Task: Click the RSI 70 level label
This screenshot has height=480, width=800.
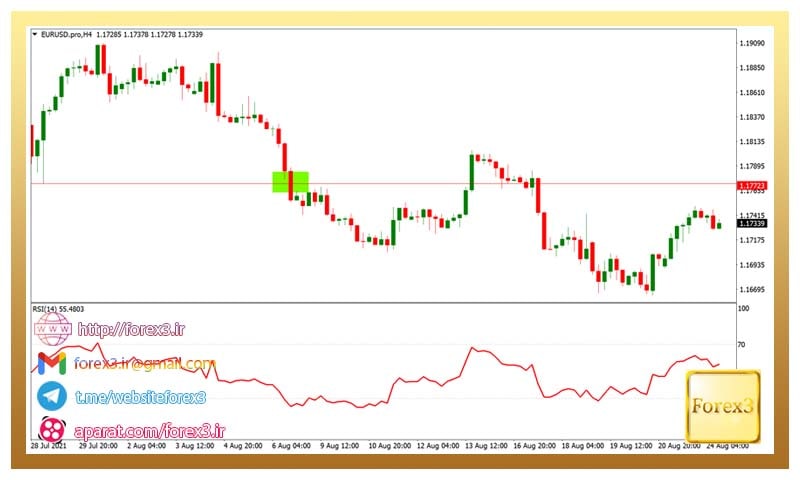Action: click(x=742, y=344)
